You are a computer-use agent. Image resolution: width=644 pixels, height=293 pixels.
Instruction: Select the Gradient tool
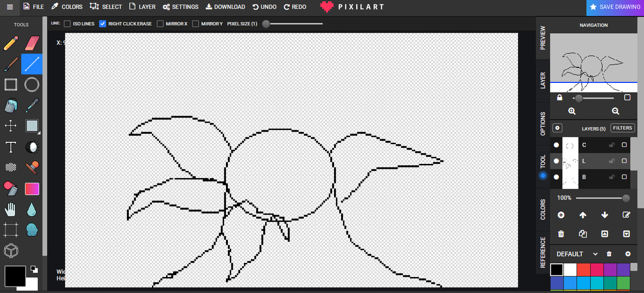tap(32, 188)
